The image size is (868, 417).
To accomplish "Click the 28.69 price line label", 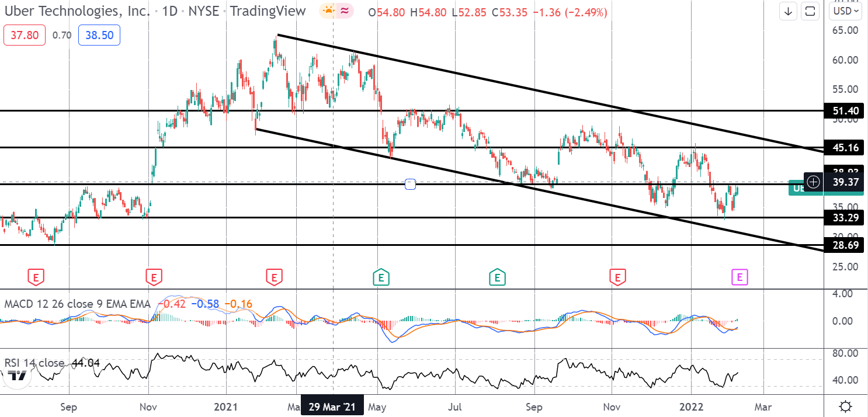I will coord(845,245).
